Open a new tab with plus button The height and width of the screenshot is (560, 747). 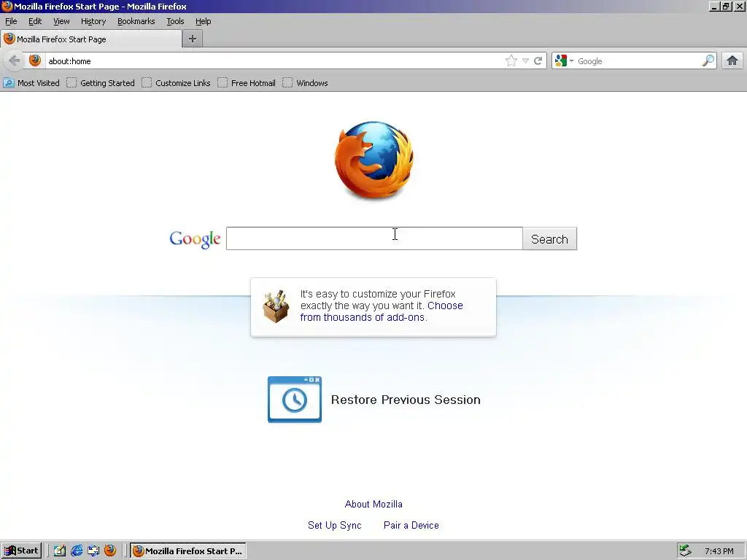193,39
